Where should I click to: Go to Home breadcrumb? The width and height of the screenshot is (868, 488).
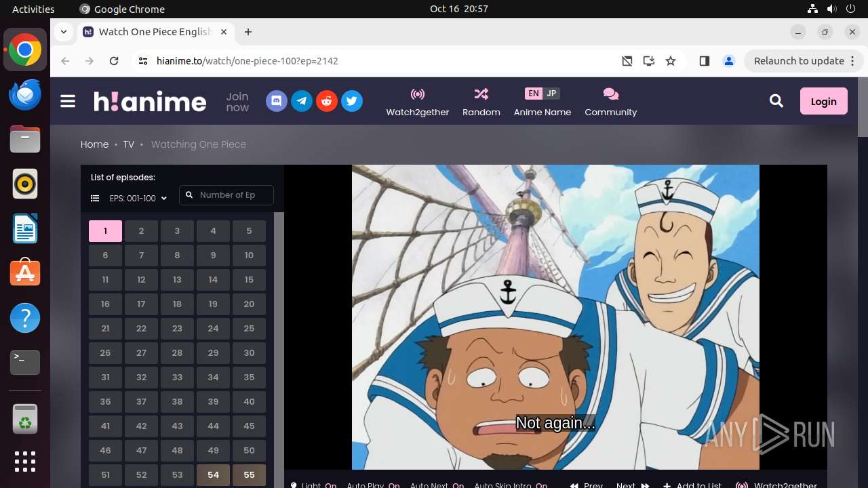94,144
